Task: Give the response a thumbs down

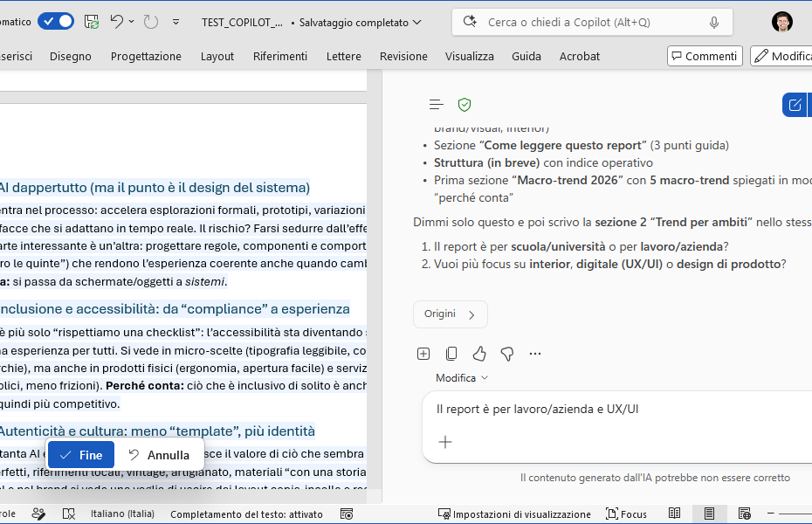Action: click(507, 354)
